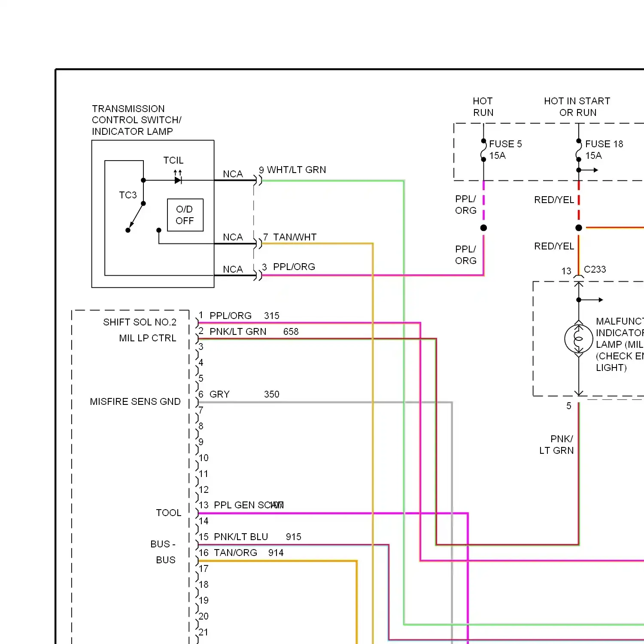Click circuit number 915
Image resolution: width=644 pixels, height=644 pixels.
pos(294,537)
